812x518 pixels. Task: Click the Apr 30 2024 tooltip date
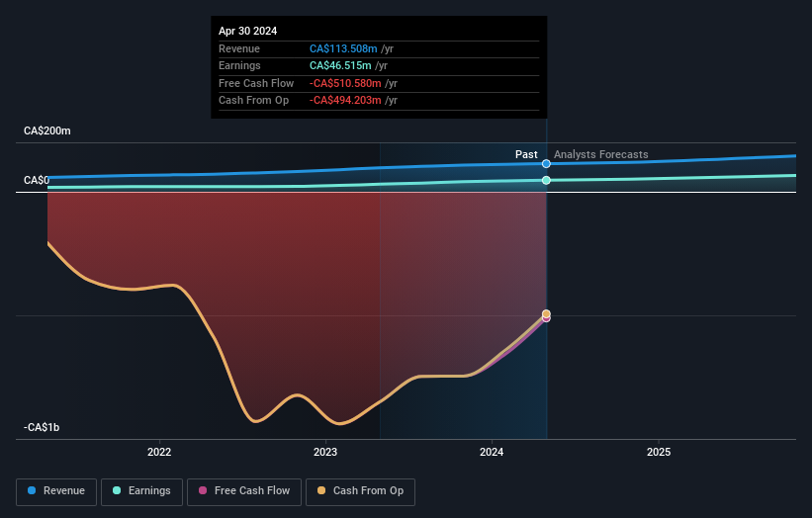[247, 31]
